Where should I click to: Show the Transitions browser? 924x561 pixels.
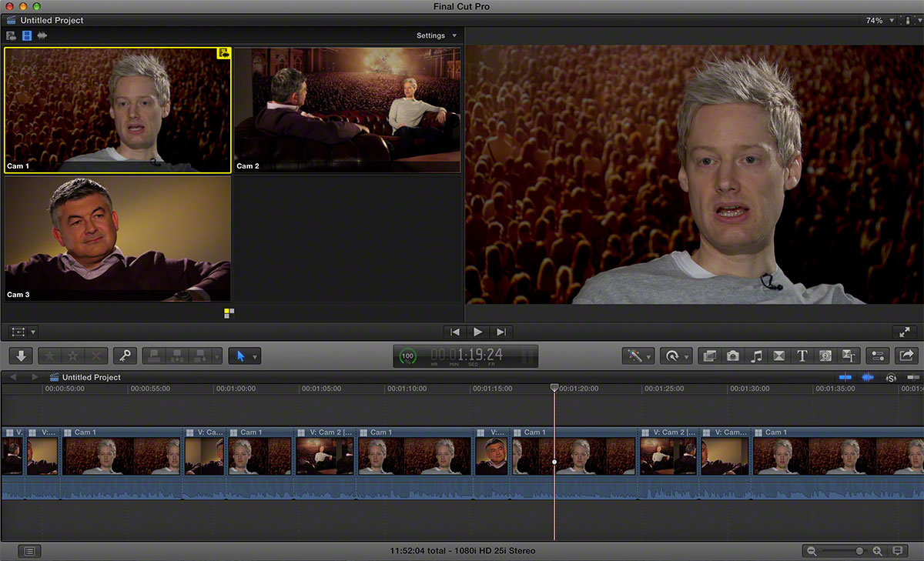(x=778, y=356)
